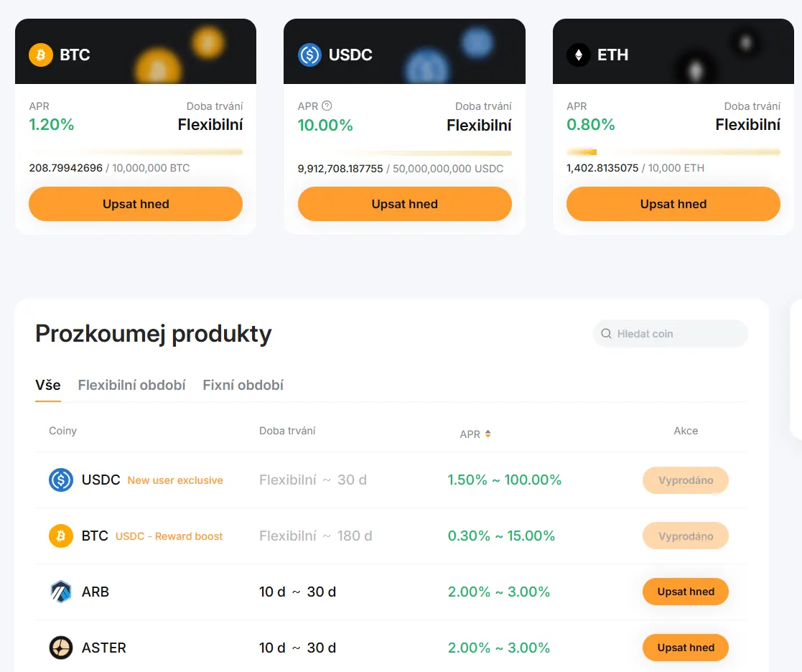Click the '10.00%' APR value

click(325, 125)
